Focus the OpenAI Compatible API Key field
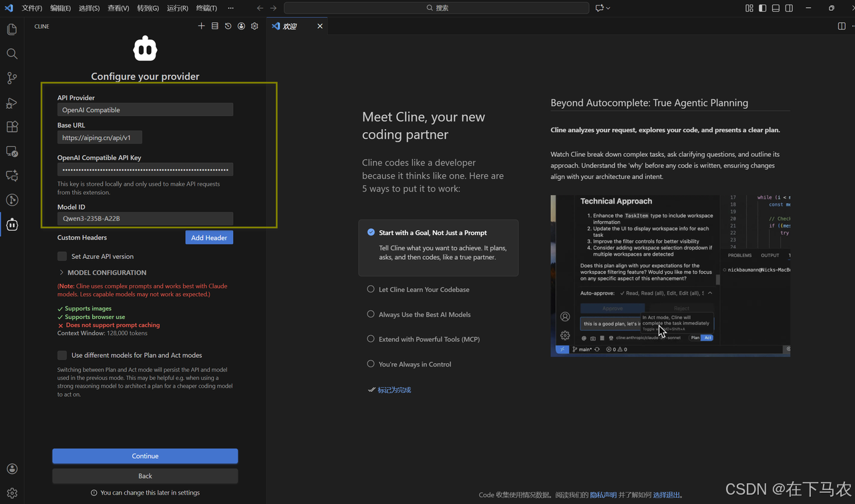 (145, 170)
